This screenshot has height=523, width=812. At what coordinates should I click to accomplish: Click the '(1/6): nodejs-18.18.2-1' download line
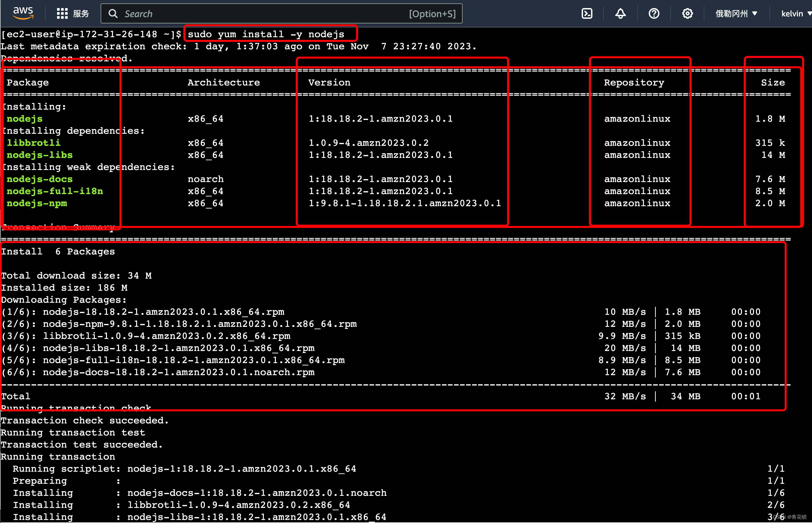(x=381, y=312)
